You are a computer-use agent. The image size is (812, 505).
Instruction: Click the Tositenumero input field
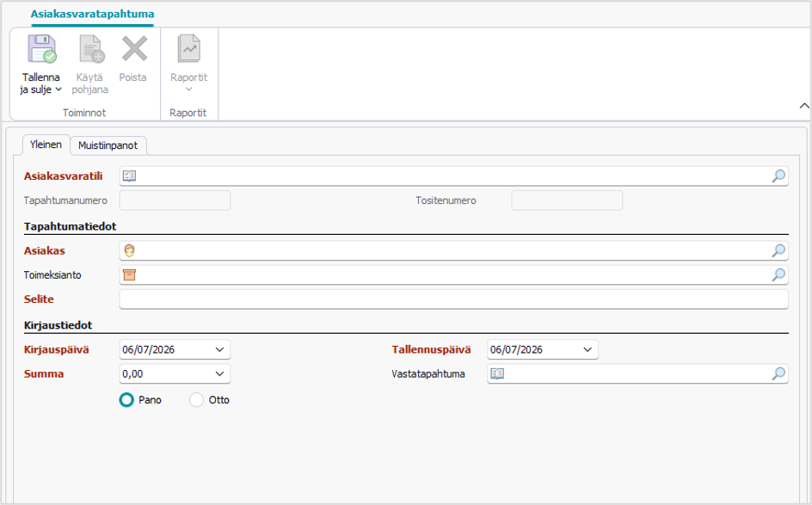pyautogui.click(x=567, y=200)
